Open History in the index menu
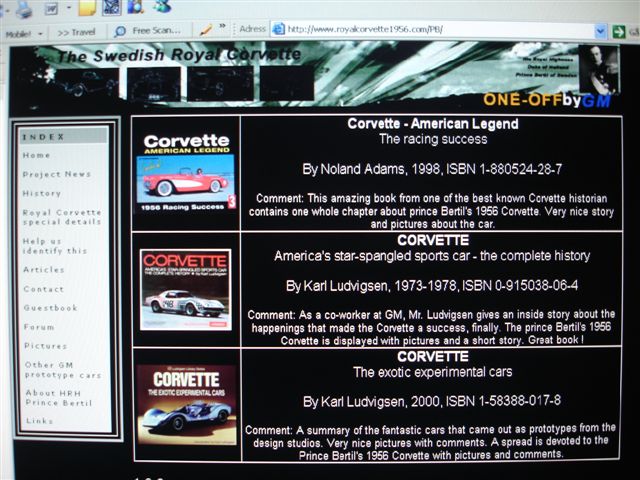 42,193
